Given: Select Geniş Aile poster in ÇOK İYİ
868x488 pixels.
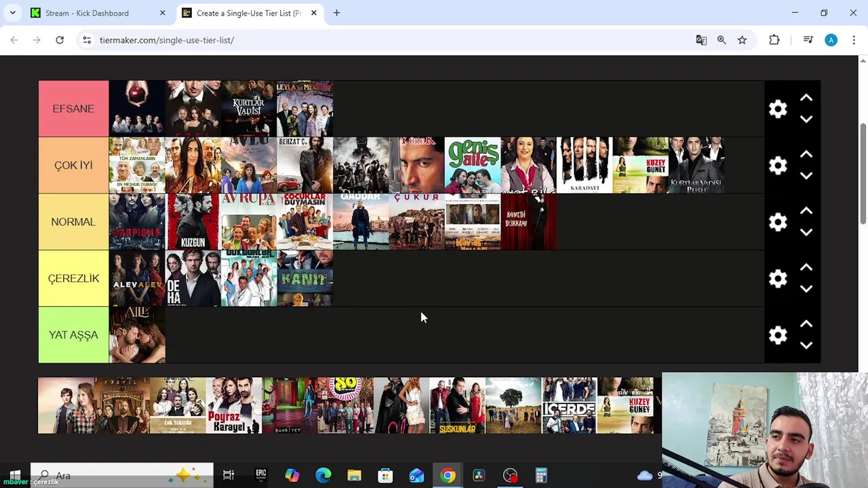Looking at the screenshot, I should [473, 165].
